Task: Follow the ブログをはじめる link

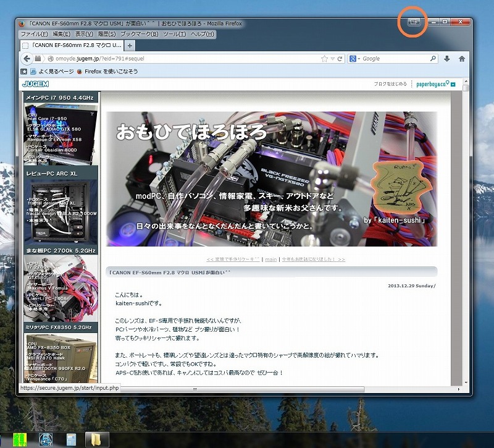Action: pos(390,84)
